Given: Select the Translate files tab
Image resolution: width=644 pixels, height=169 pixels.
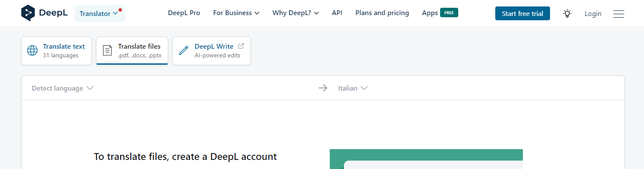Looking at the screenshot, I should pos(132,51).
